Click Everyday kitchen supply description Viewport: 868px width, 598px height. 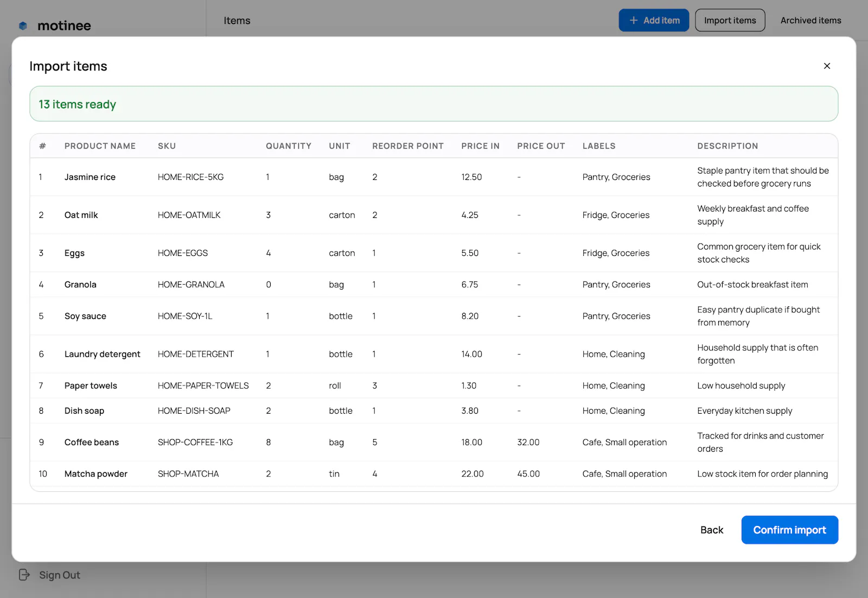(744, 411)
